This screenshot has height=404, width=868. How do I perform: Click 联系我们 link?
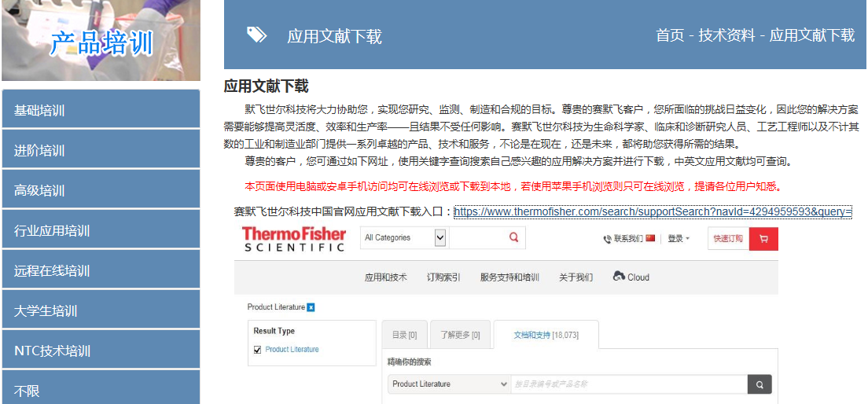click(x=628, y=238)
